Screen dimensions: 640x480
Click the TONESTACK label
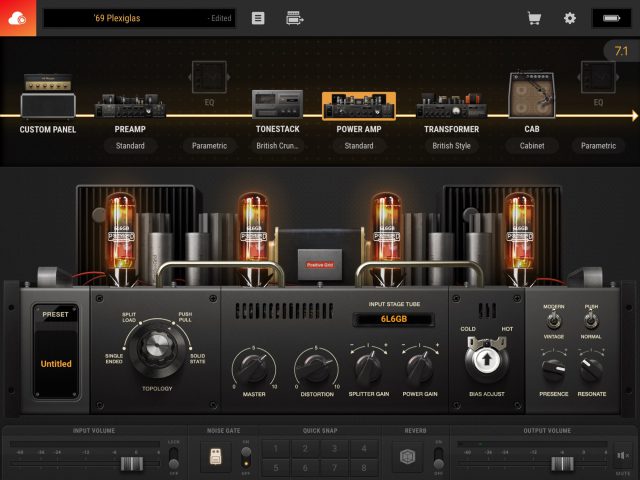point(278,129)
